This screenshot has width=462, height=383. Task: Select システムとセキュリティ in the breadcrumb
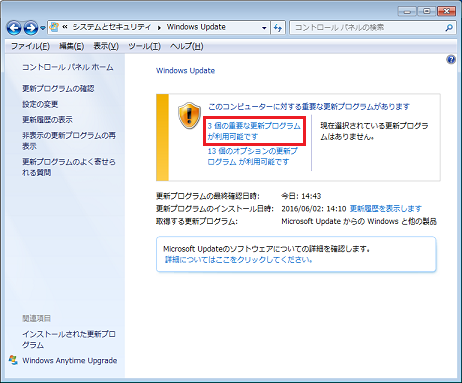(112, 27)
